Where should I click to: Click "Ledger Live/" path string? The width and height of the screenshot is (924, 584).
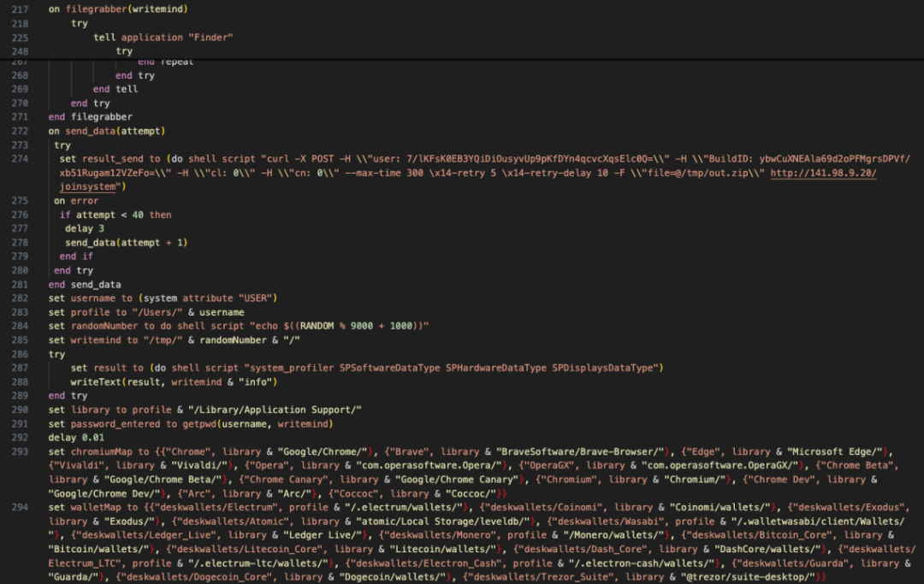pyautogui.click(x=323, y=534)
